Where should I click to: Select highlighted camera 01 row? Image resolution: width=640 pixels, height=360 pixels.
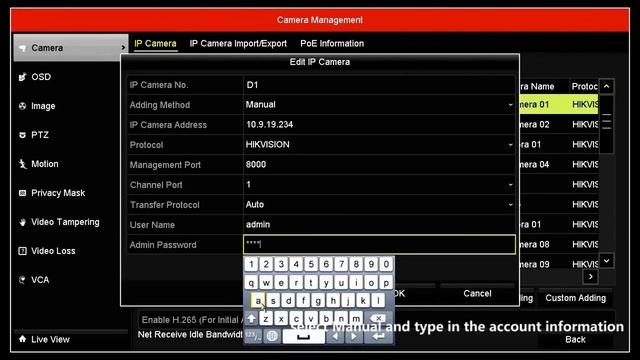coord(558,104)
